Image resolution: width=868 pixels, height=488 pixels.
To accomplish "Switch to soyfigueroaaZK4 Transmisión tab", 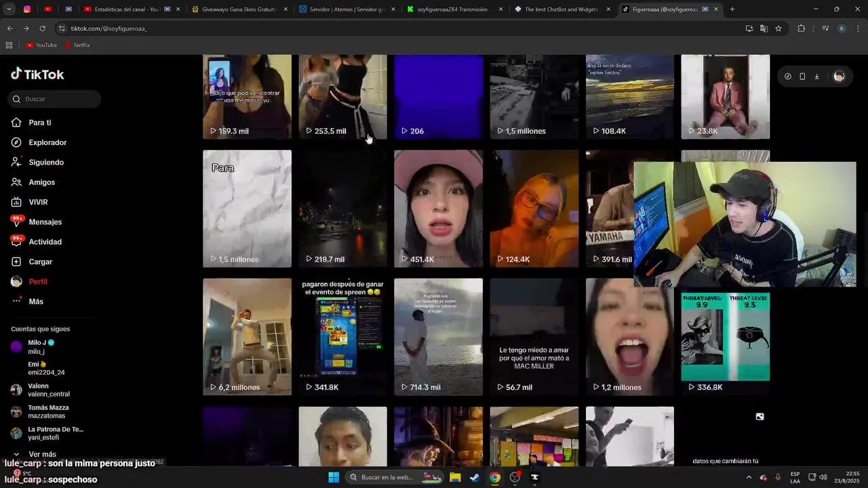I will [x=454, y=9].
